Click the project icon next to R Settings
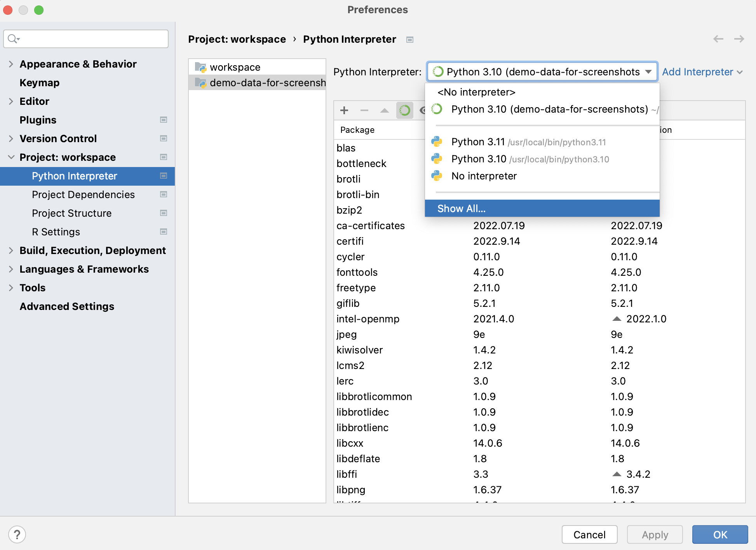The image size is (756, 550). pyautogui.click(x=164, y=231)
